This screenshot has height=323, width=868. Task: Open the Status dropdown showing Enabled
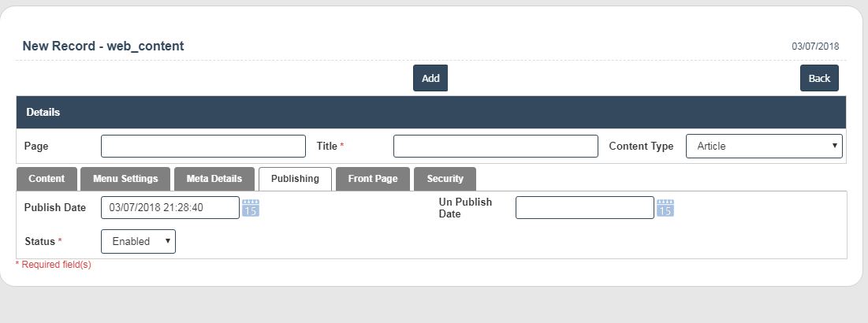[138, 242]
